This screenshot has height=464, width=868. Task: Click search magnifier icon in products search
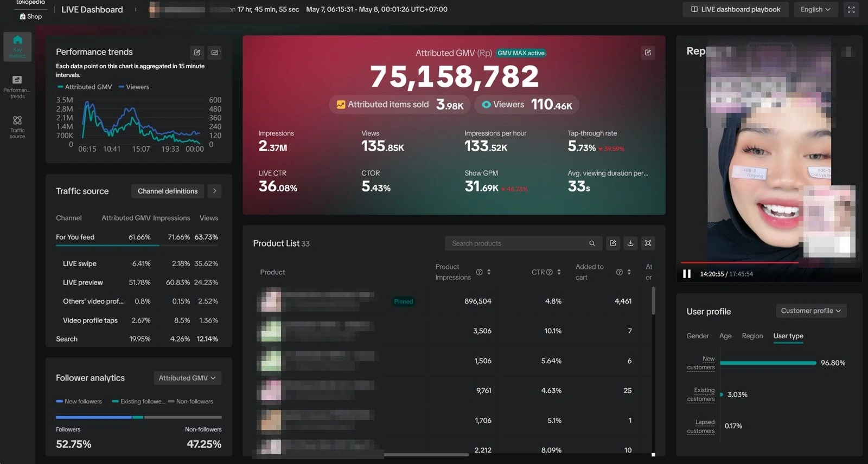(x=592, y=243)
